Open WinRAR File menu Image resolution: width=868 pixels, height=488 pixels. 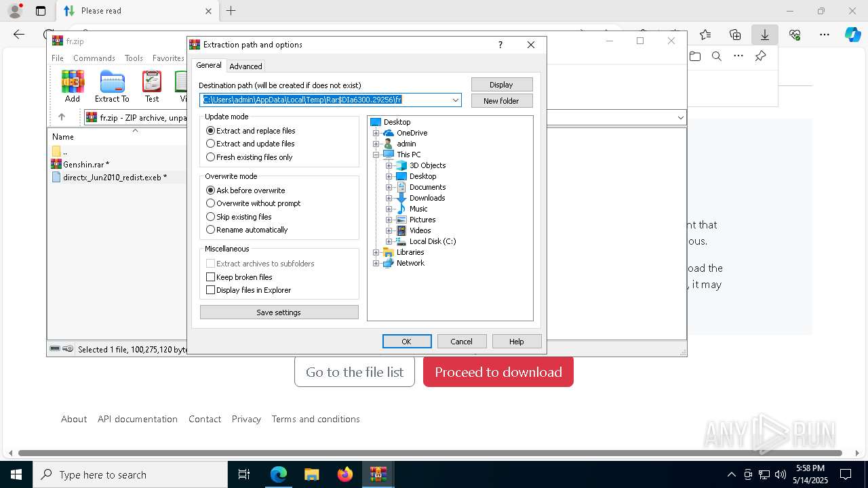[x=58, y=58]
